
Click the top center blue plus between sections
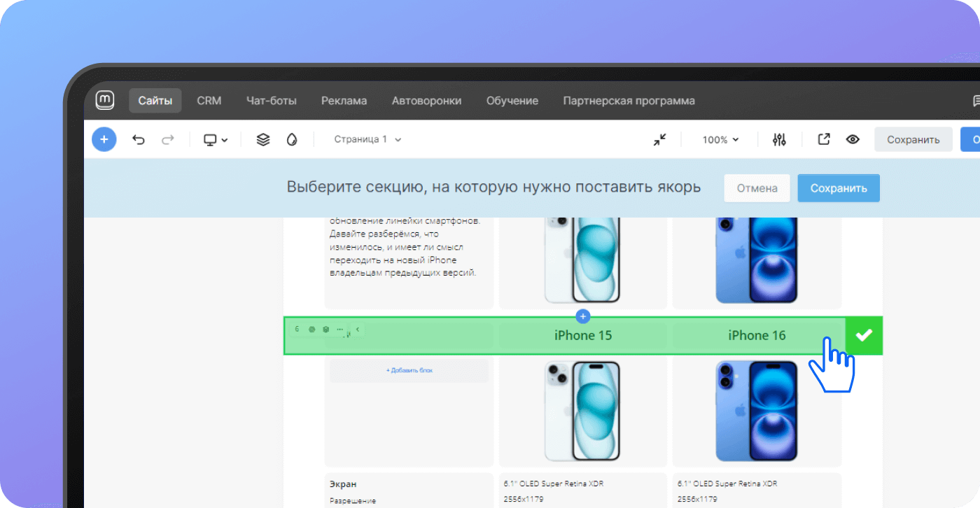[583, 316]
